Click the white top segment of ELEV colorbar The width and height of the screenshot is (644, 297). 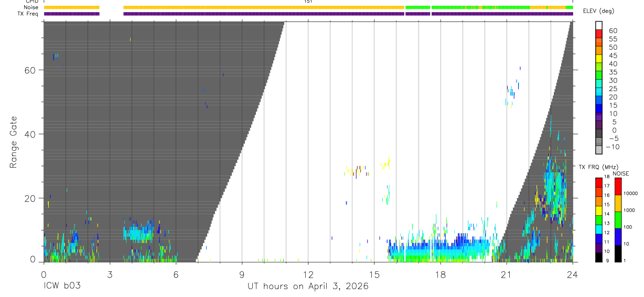pyautogui.click(x=599, y=26)
